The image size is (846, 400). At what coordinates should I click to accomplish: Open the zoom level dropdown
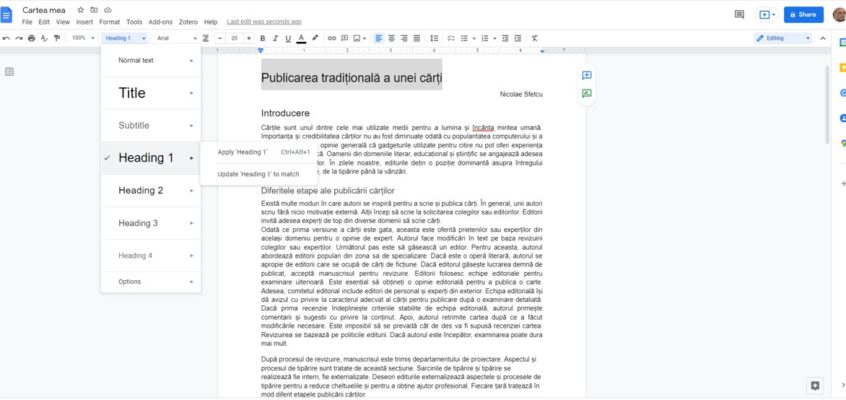83,38
